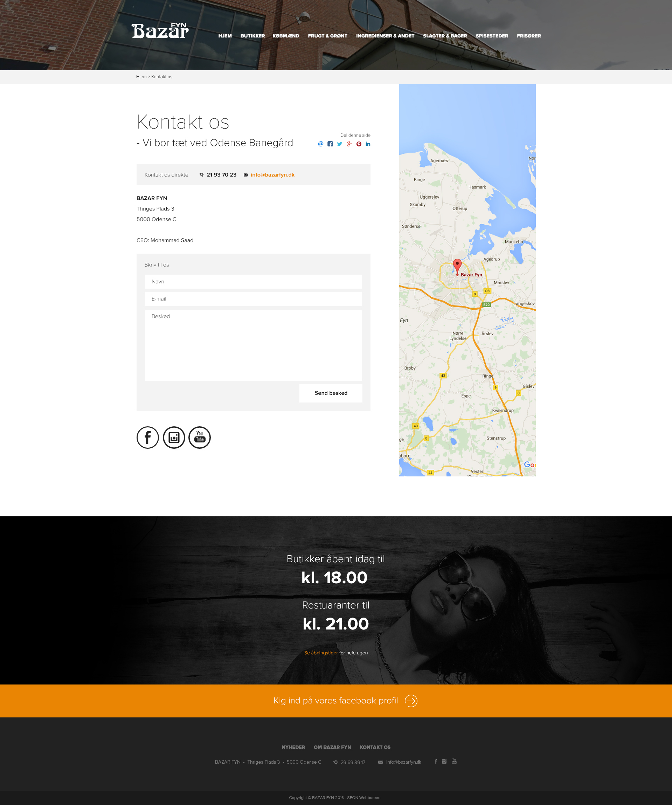The height and width of the screenshot is (805, 672).
Task: Open the SPISESTEDER menu item
Action: 492,36
